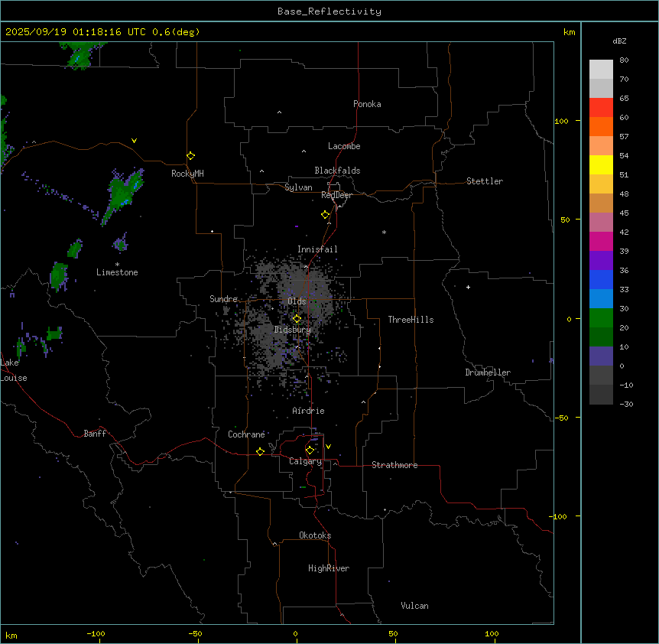Click the yellow diamond marker above Calgary label

click(310, 450)
